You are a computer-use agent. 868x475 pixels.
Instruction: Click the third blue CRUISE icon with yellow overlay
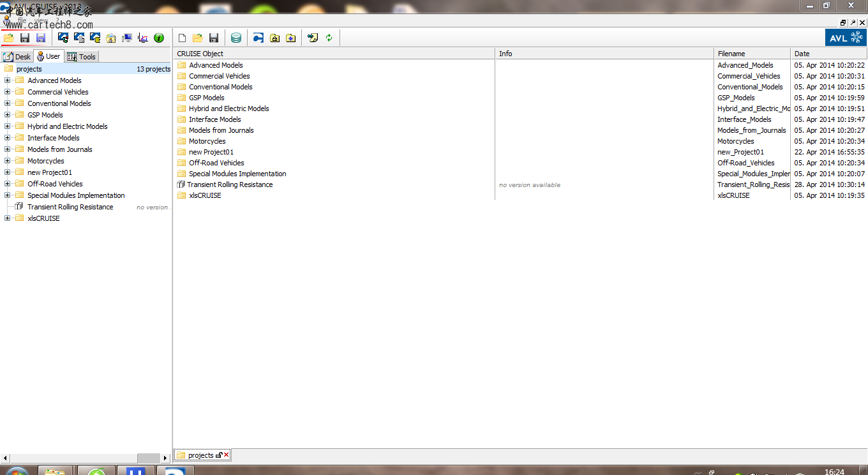click(95, 38)
